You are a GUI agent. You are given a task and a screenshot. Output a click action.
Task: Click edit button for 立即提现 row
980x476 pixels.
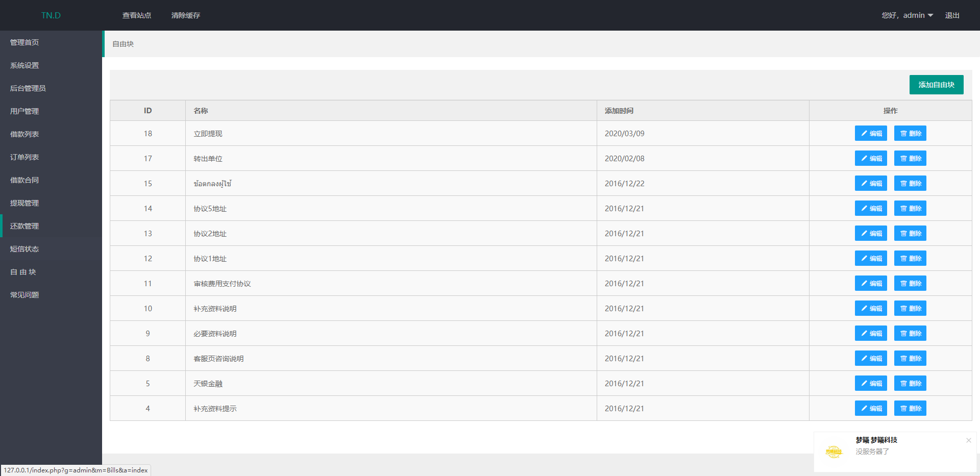click(x=871, y=133)
